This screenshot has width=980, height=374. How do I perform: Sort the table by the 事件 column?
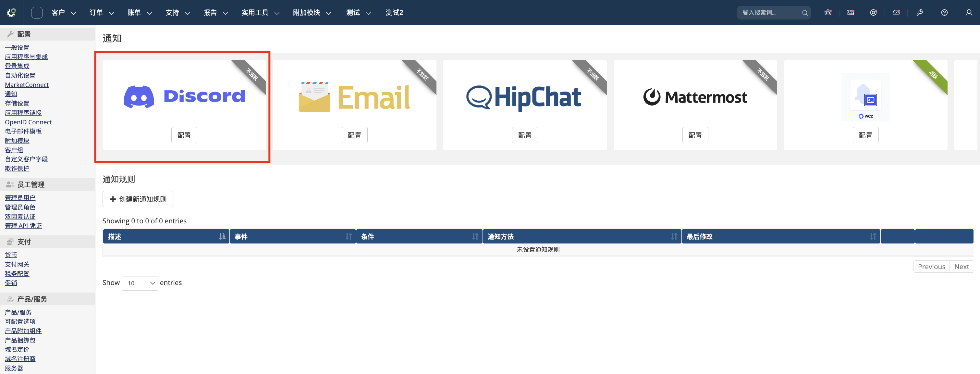click(293, 236)
